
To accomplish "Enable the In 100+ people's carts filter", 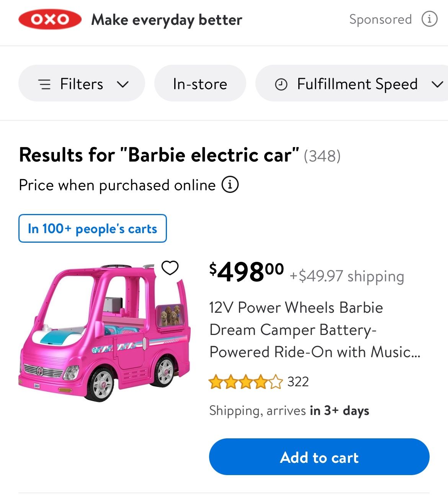I will click(93, 229).
